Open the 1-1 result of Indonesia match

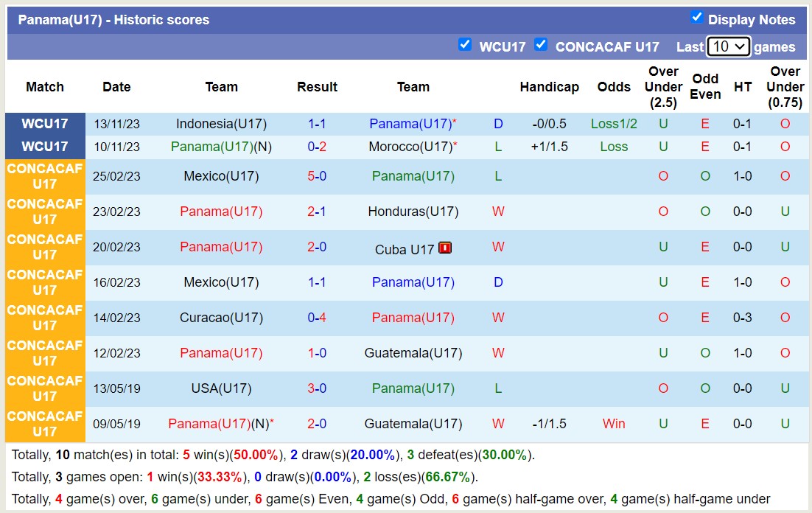[x=317, y=123]
